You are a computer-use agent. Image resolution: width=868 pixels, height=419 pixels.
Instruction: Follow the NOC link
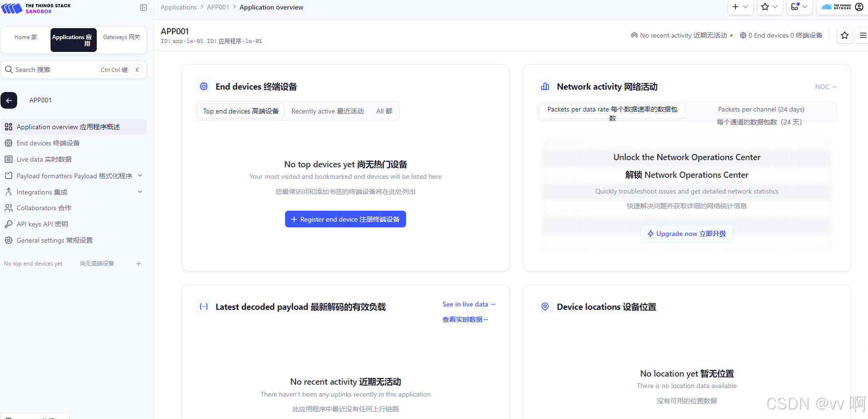coord(826,87)
